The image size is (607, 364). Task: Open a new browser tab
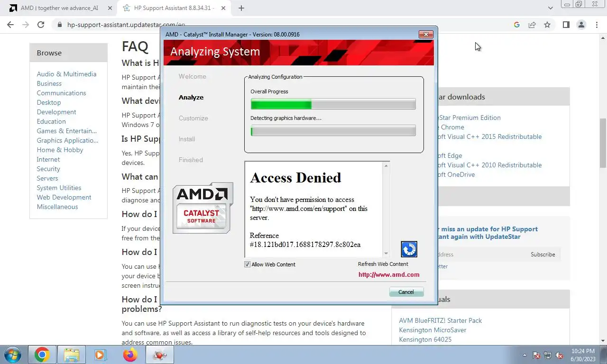pyautogui.click(x=241, y=8)
